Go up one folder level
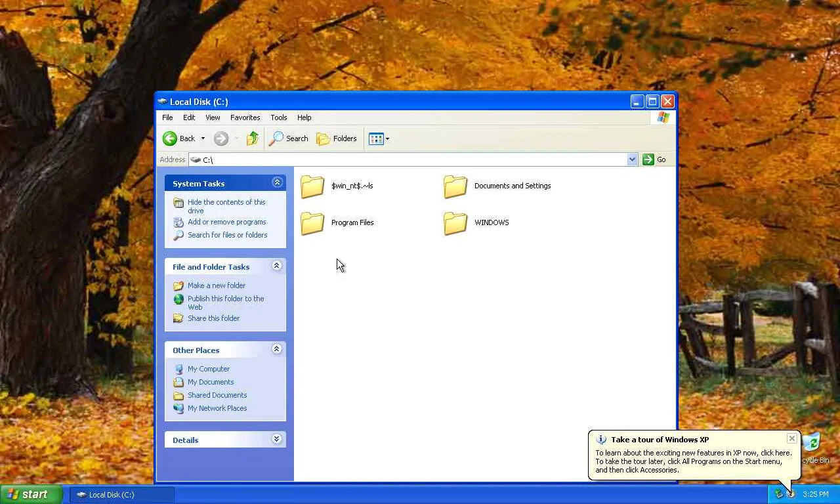This screenshot has height=504, width=840. pyautogui.click(x=253, y=138)
